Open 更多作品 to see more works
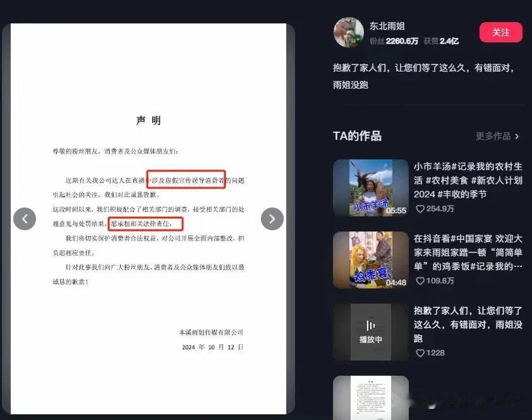 tap(493, 136)
